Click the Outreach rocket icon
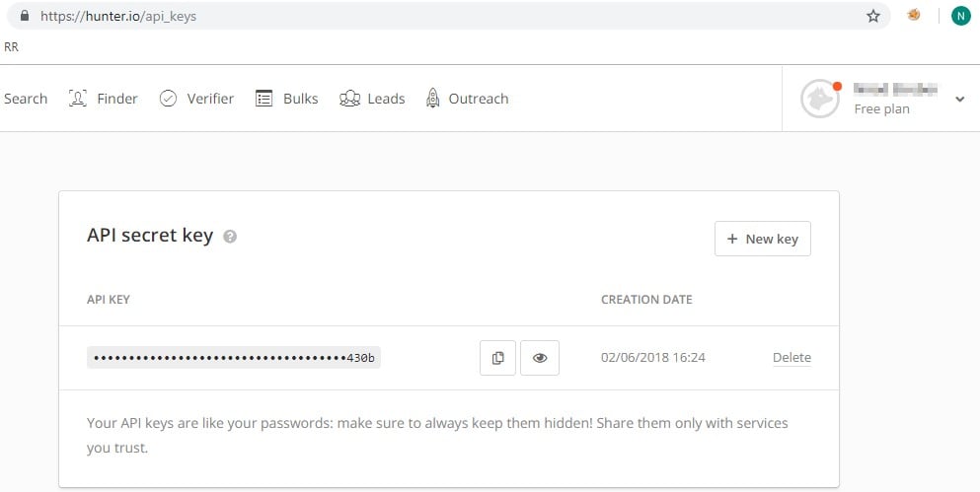 point(432,99)
